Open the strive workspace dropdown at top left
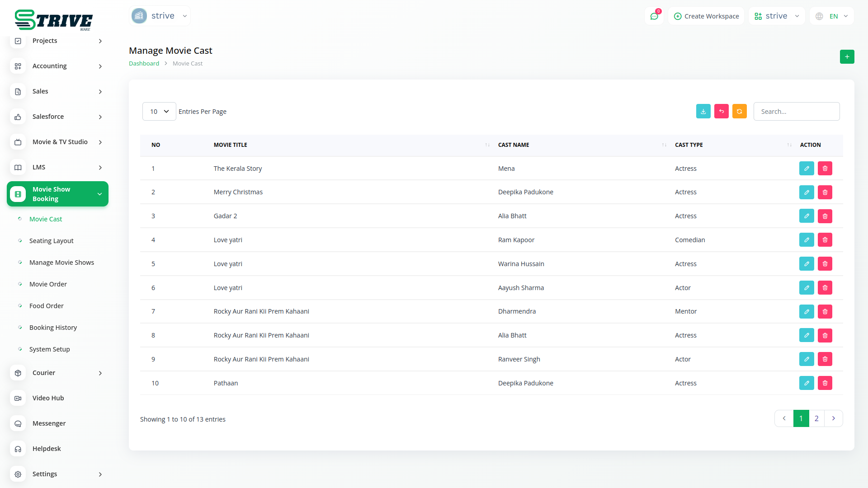Screen dimensions: 868x488 [x=160, y=16]
